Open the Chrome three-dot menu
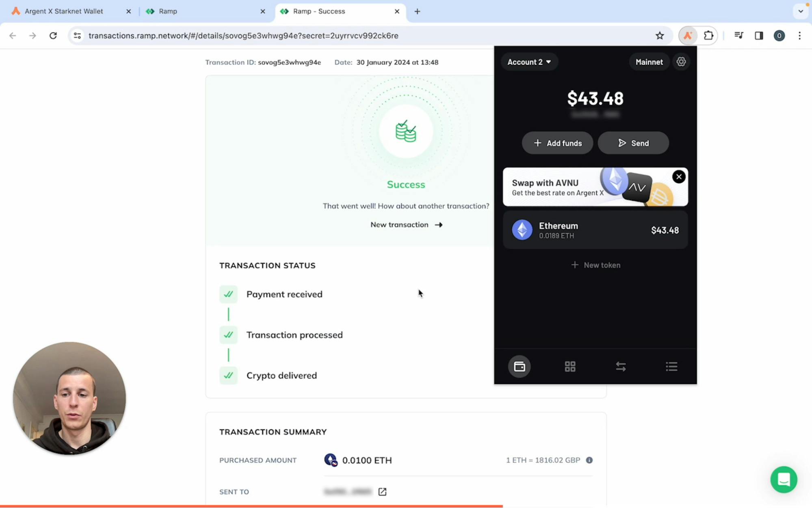This screenshot has width=812, height=508. click(799, 36)
